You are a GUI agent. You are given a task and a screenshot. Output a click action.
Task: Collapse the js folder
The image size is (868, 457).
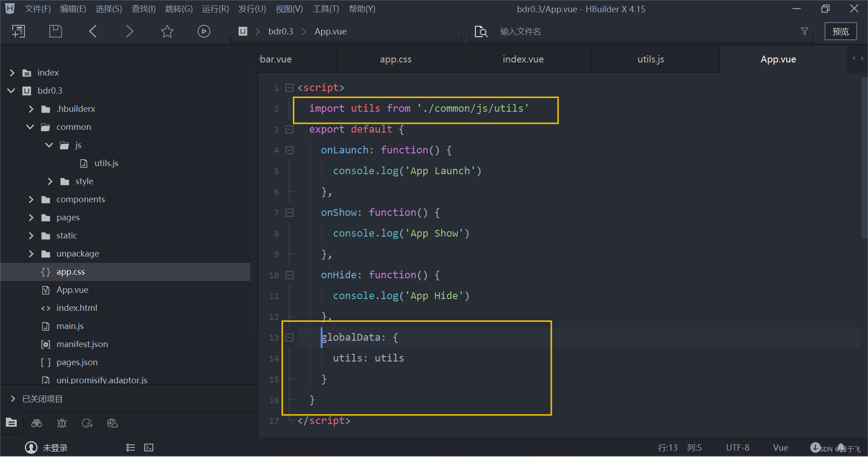pyautogui.click(x=49, y=145)
